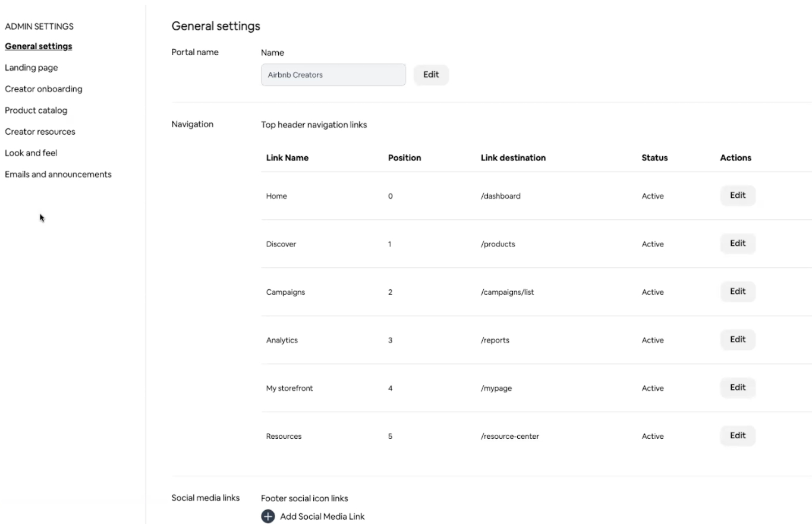Edit the Discover navigation link
Viewport: 812px width, 531px height.
pos(737,244)
